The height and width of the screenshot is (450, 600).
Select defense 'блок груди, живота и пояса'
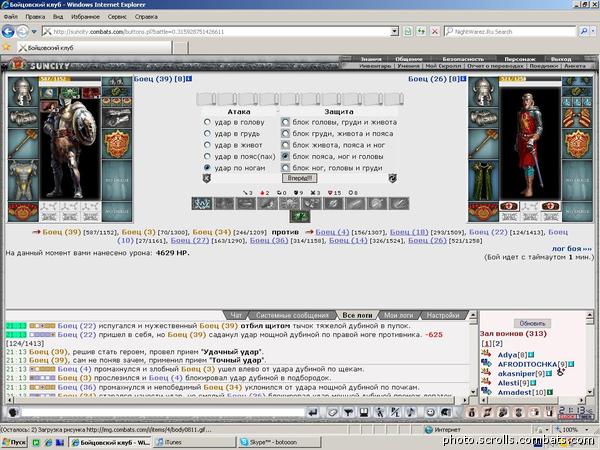[285, 134]
